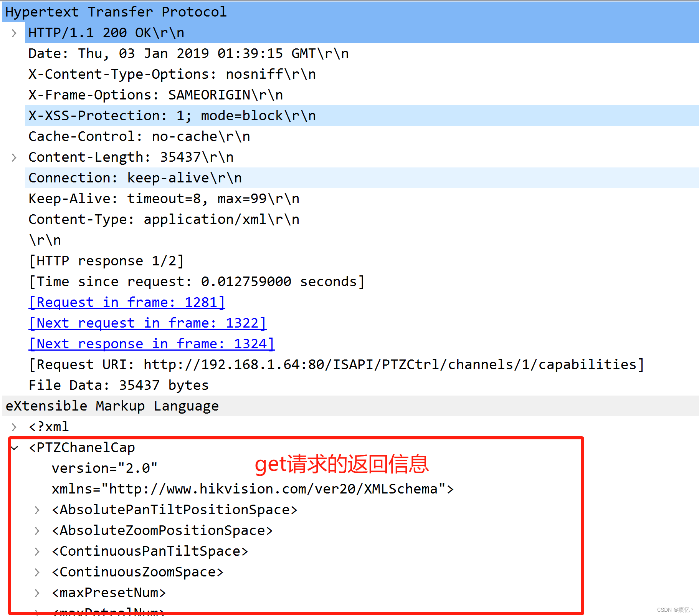Open the request in frame 1281
Screen dimensions: 699x616
coord(127,302)
